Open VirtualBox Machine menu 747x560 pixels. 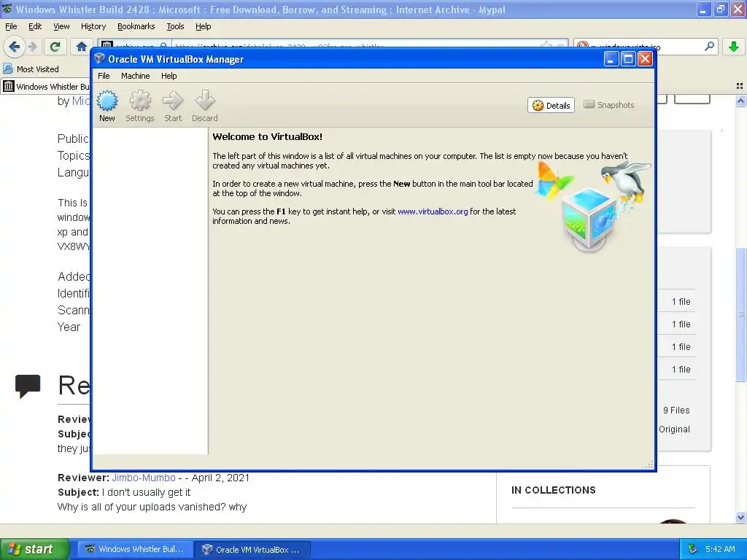pyautogui.click(x=135, y=76)
